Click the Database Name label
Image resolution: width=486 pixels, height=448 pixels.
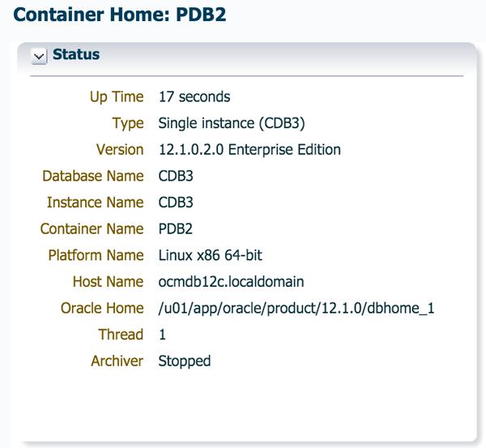point(92,176)
